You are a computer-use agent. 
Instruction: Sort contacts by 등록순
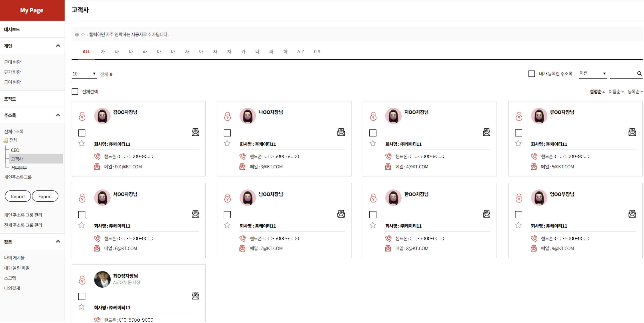pos(635,92)
